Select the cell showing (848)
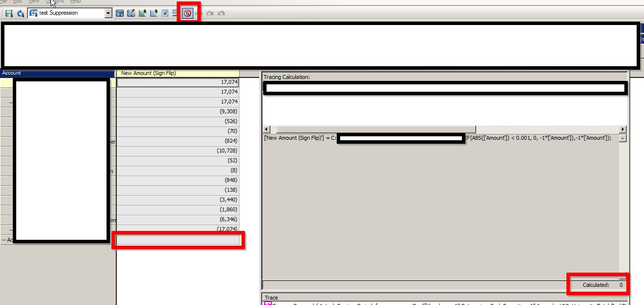Viewport: 644px width, 305px height. (x=178, y=180)
